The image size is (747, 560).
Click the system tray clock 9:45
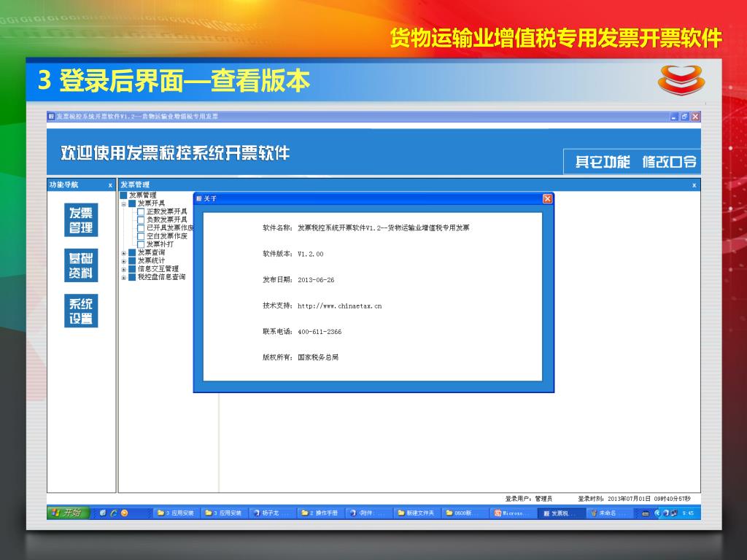[x=688, y=513]
